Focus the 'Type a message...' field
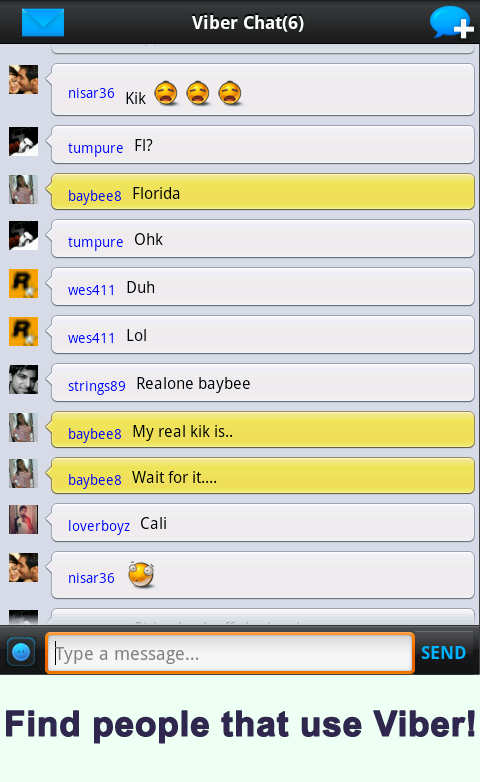480x782 pixels. 230,653
